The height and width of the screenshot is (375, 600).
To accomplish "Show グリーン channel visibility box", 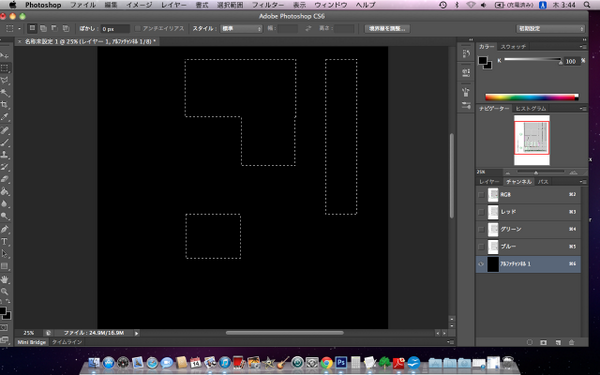I will click(481, 230).
